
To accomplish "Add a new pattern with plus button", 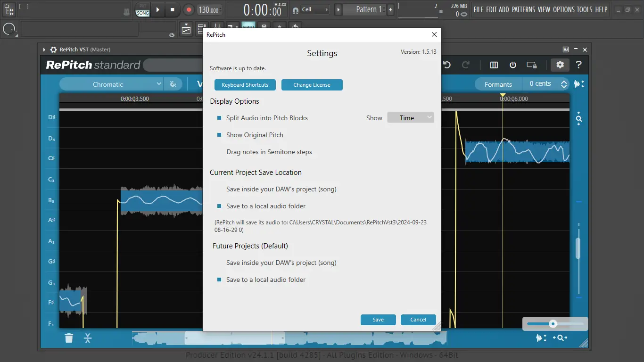I will click(390, 9).
